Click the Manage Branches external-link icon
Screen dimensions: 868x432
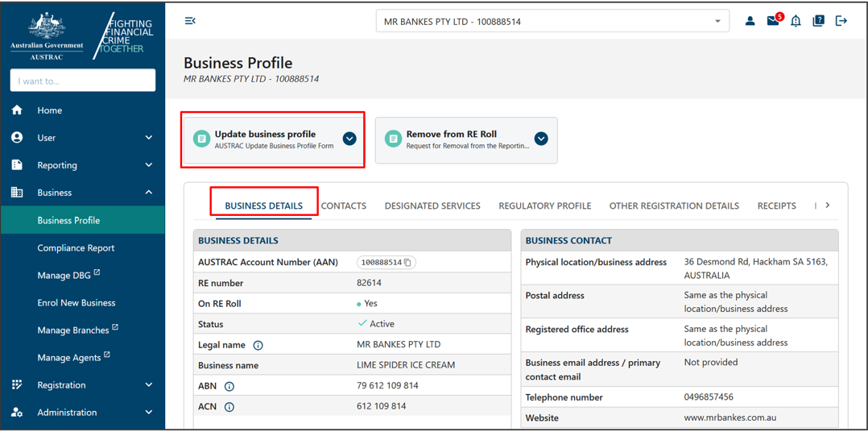(x=115, y=326)
